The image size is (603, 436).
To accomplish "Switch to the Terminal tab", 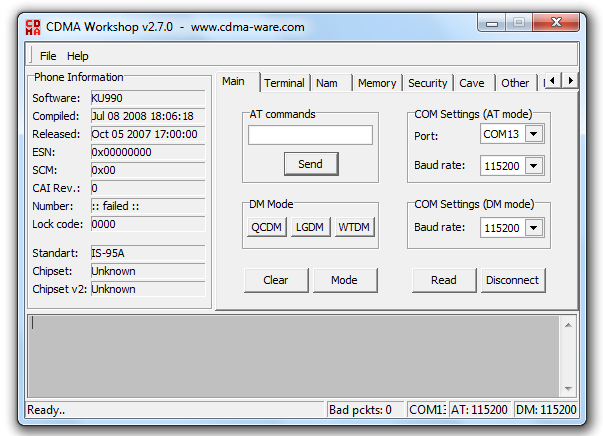I will tap(284, 83).
